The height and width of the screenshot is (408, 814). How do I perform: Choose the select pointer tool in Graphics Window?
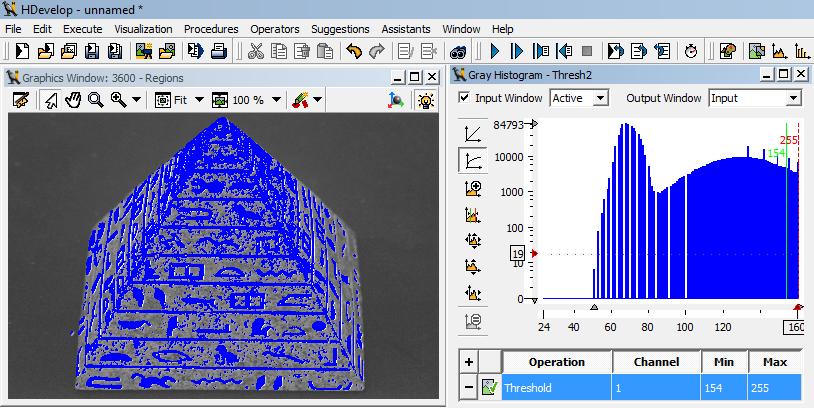pyautogui.click(x=51, y=100)
